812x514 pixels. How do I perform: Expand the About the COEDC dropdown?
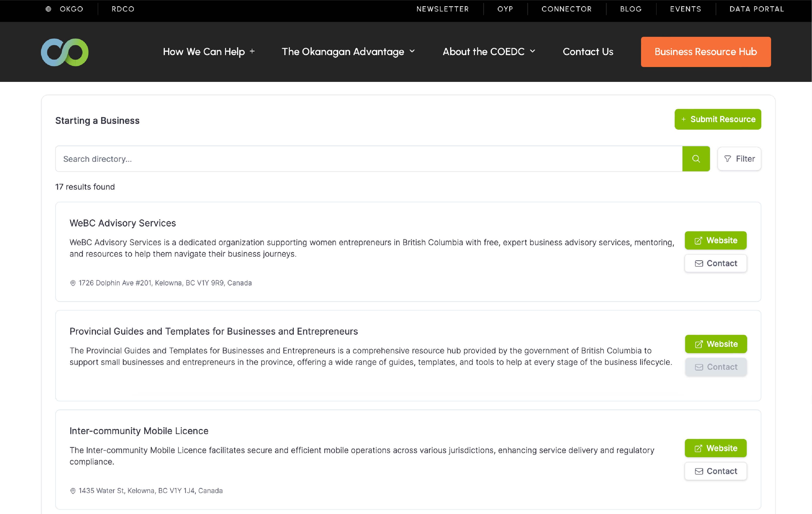(x=489, y=52)
